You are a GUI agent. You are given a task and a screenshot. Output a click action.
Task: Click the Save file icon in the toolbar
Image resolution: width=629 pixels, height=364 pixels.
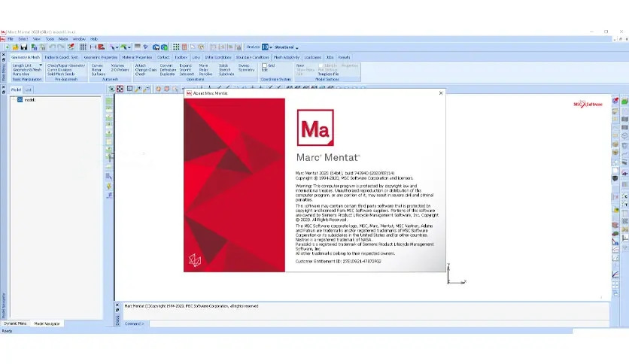click(x=23, y=47)
